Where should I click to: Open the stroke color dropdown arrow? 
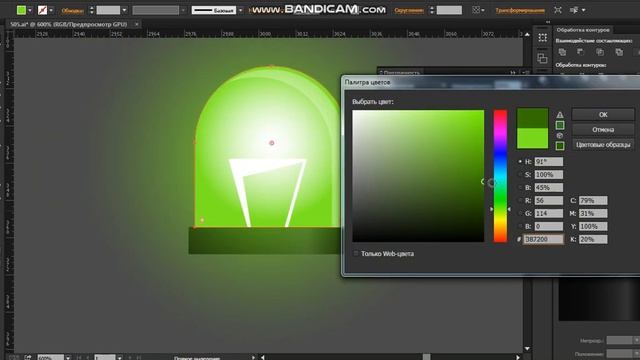tap(51, 10)
